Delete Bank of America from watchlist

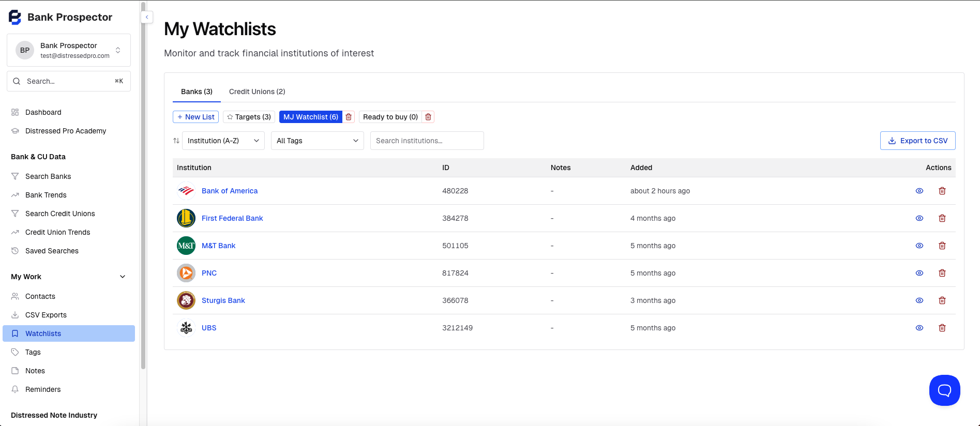click(x=942, y=191)
